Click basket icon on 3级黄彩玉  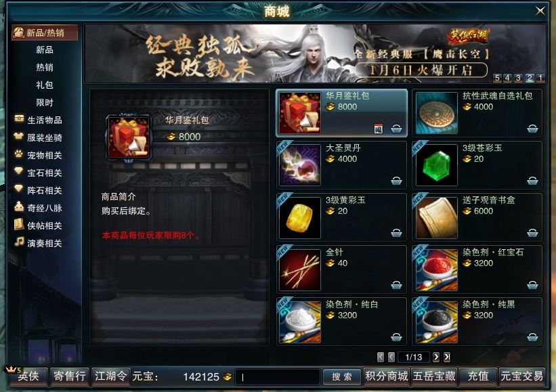(396, 233)
